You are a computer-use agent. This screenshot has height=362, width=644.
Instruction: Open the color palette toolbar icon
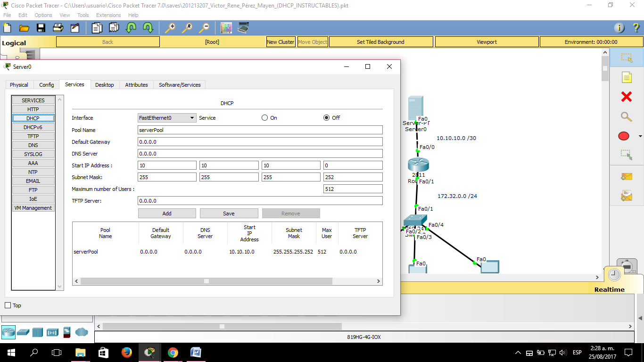coord(226,28)
